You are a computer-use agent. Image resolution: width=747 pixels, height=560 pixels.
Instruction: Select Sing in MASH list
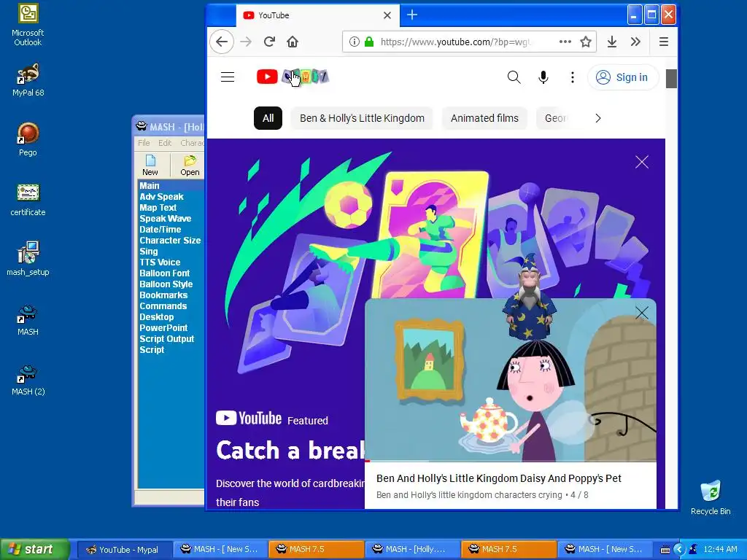coord(149,252)
